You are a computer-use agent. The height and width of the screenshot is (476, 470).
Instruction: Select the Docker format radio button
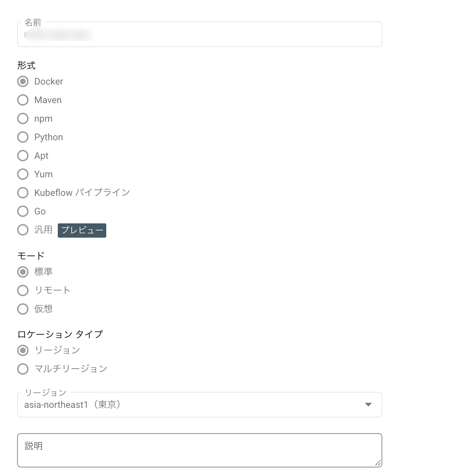click(23, 81)
